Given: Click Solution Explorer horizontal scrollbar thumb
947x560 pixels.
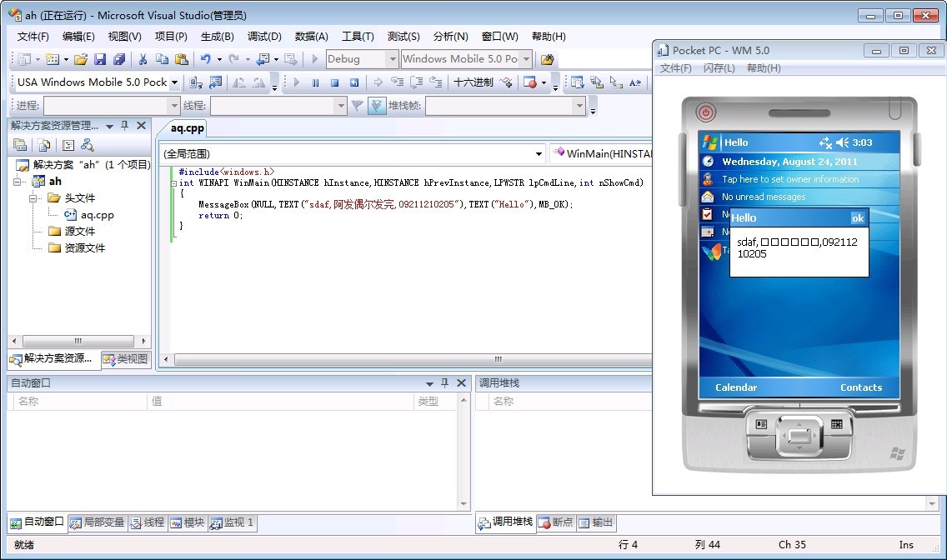Looking at the screenshot, I should pos(78,341).
